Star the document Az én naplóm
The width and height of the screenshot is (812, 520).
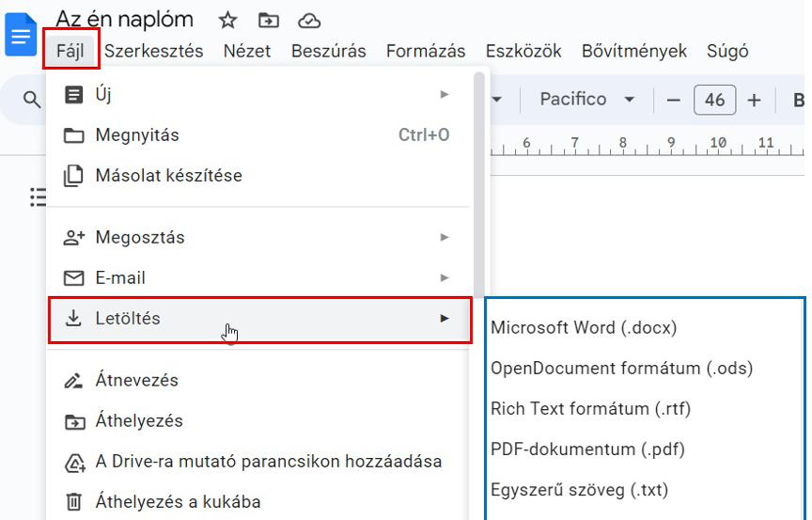click(227, 21)
